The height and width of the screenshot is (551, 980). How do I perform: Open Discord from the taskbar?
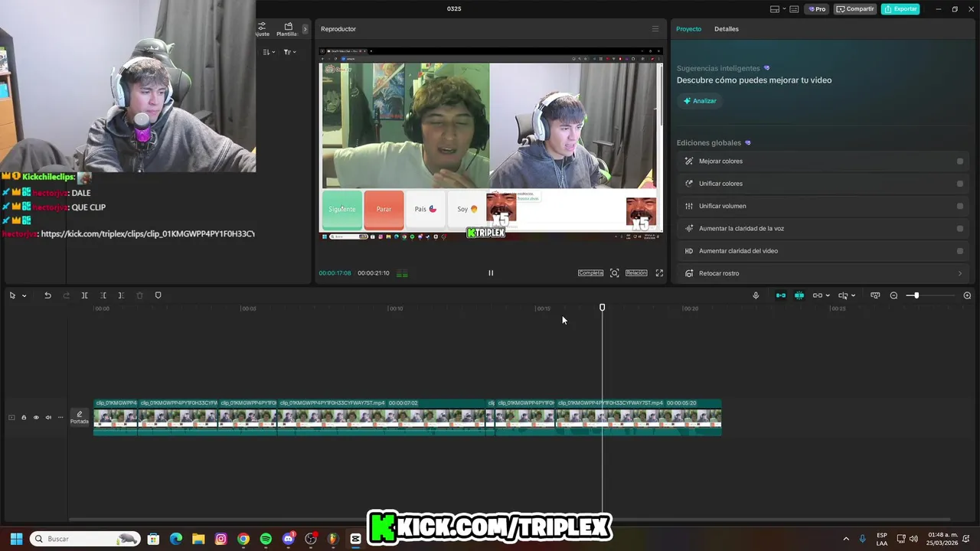(x=289, y=539)
